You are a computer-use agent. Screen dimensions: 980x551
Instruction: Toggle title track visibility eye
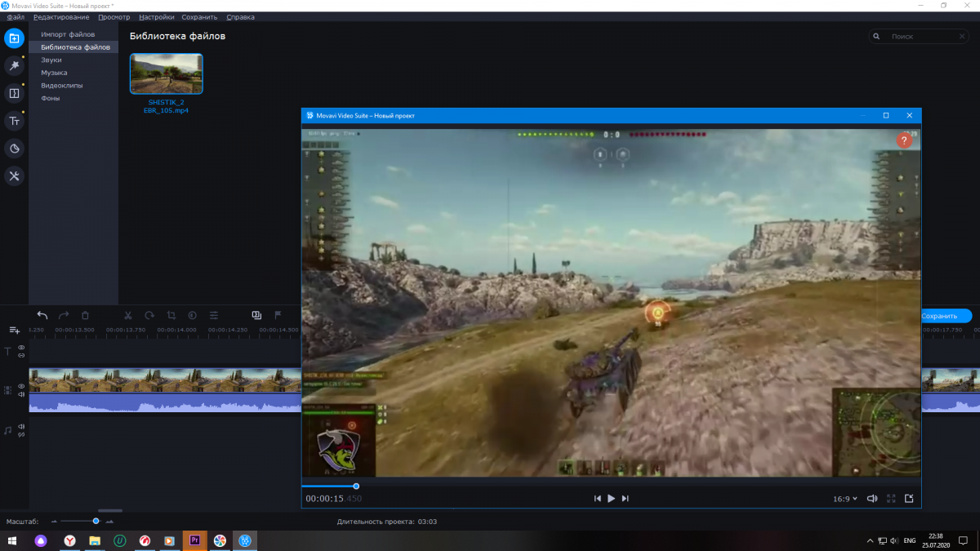coord(22,348)
